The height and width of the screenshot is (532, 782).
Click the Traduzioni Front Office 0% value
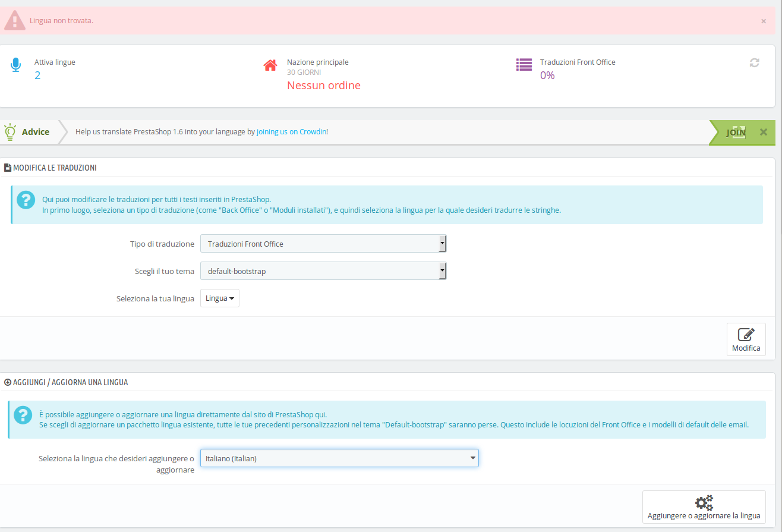tap(547, 75)
